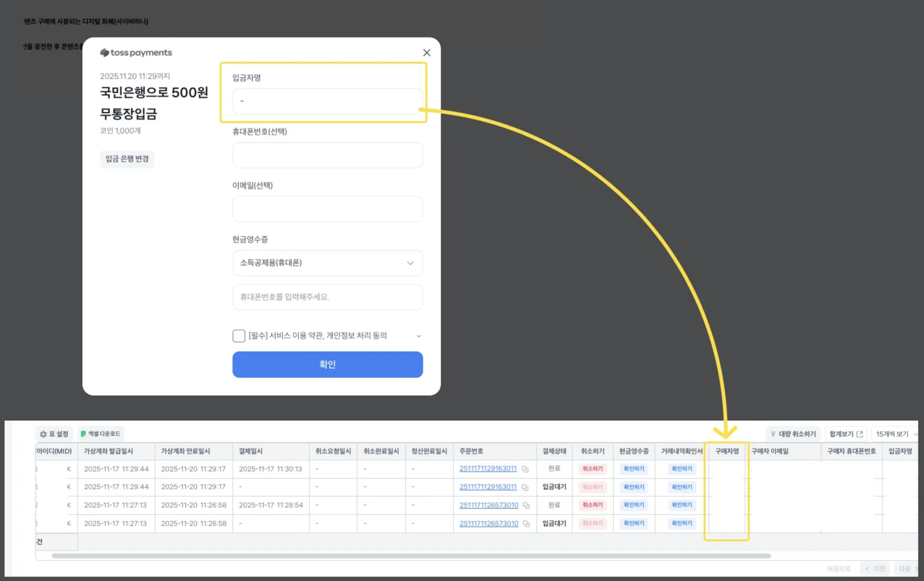The image size is (924, 581).
Task: Click 대량 취소하기 bulk cancel button
Action: tap(793, 434)
